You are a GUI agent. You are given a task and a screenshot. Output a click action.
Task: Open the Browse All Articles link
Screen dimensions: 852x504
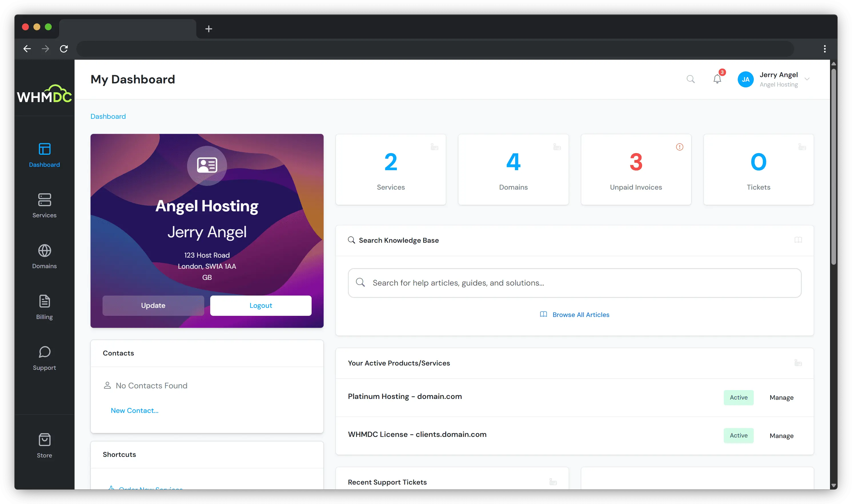click(x=581, y=314)
